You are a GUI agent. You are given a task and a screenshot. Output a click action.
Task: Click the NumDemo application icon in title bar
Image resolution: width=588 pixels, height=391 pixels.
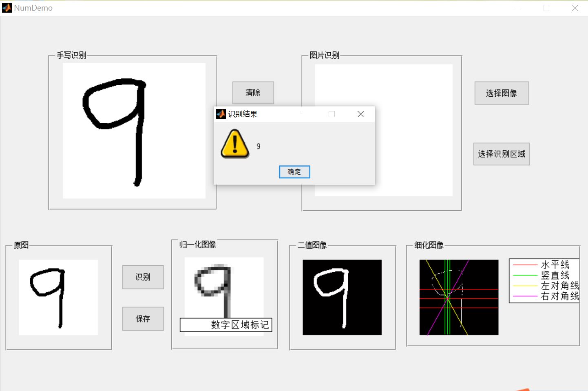click(x=6, y=7)
